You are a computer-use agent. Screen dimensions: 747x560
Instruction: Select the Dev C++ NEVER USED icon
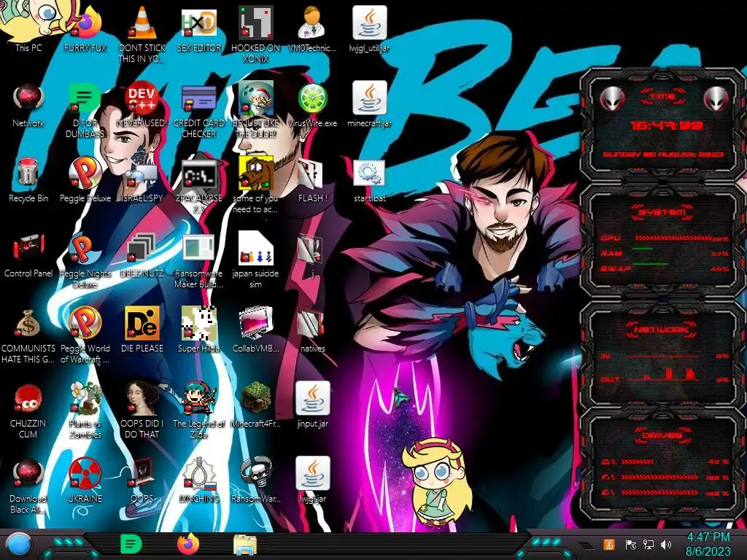coord(142,98)
